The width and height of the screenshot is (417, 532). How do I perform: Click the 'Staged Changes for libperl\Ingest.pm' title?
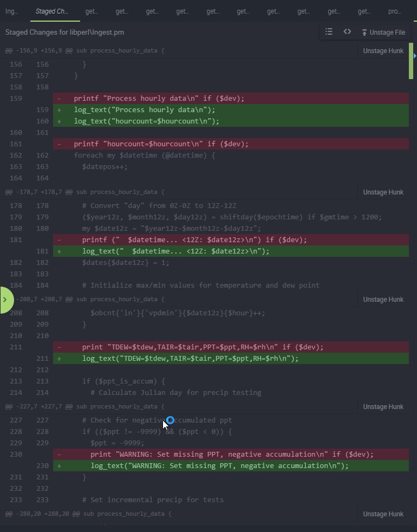(64, 32)
